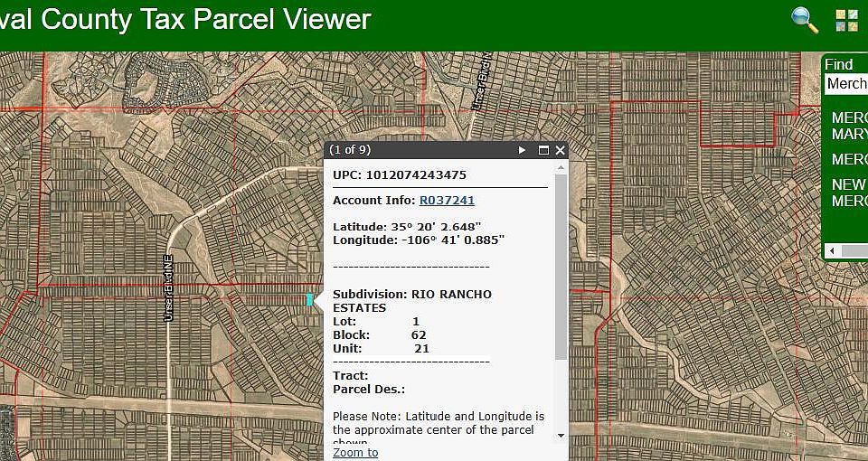Maximize the parcel info popup
This screenshot has width=868, height=461.
click(543, 150)
